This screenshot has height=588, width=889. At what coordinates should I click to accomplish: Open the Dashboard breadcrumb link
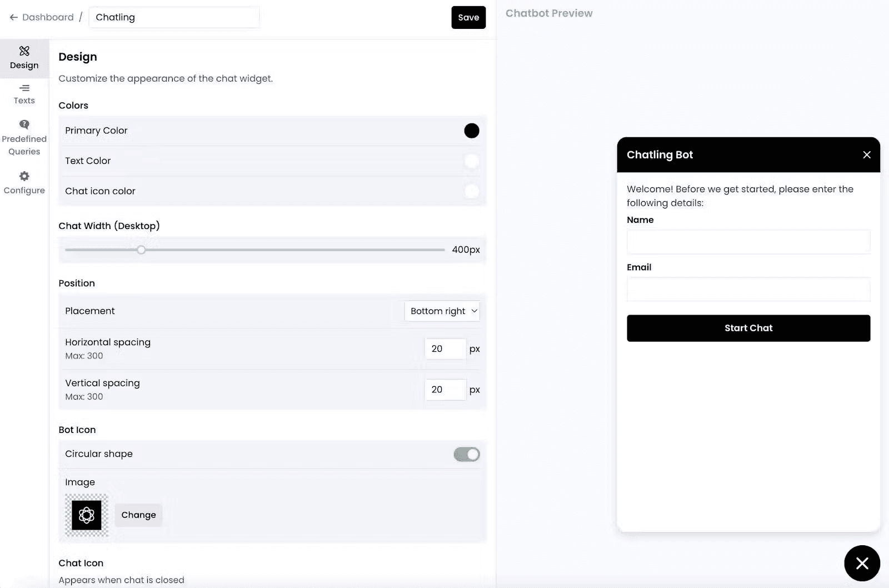pos(48,17)
